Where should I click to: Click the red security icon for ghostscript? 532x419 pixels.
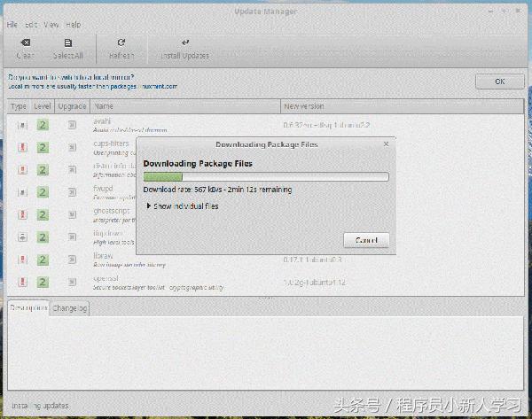22,214
